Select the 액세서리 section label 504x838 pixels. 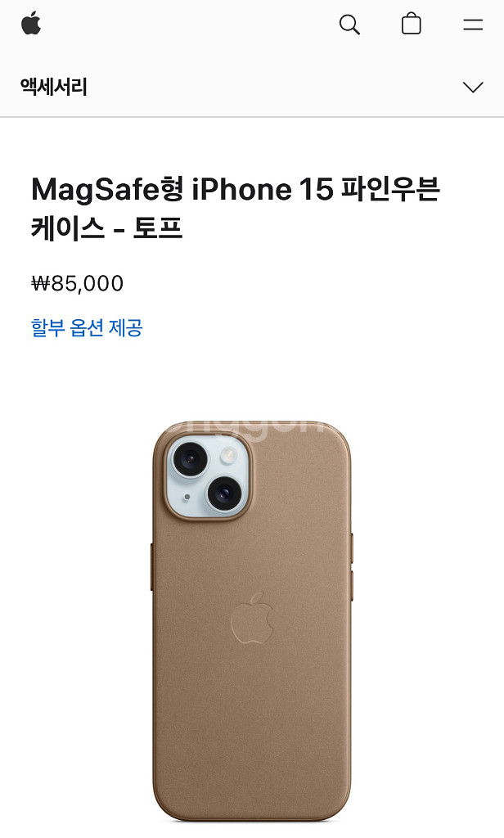tap(54, 87)
